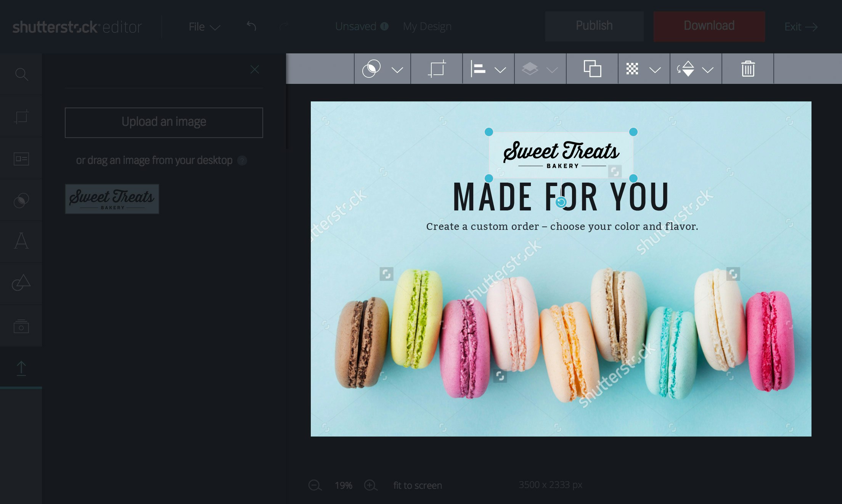Open the search panel in the sidebar
This screenshot has width=842, height=504.
[21, 74]
